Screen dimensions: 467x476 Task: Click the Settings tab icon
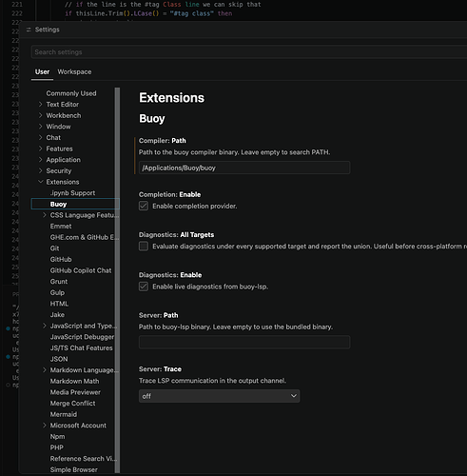(29, 30)
